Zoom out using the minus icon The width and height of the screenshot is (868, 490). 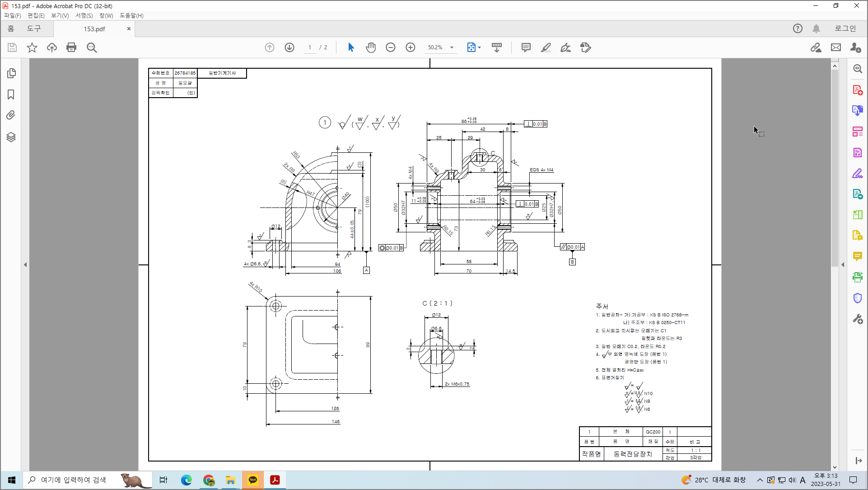coord(390,47)
